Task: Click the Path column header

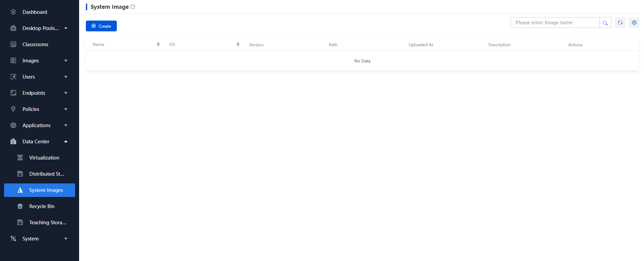Action: coord(333,45)
